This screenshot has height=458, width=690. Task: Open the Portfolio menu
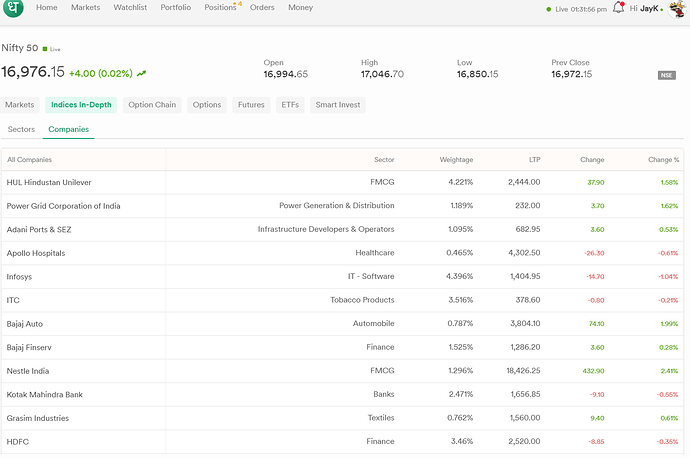[176, 7]
